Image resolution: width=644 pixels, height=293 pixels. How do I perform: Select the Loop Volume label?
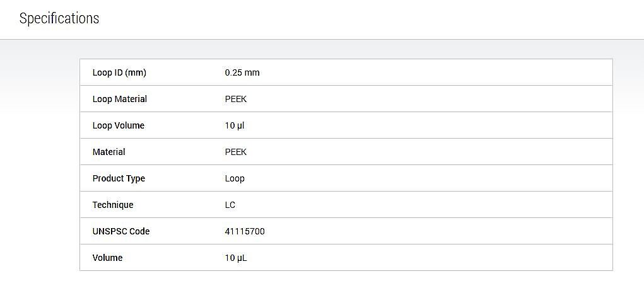pyautogui.click(x=119, y=125)
